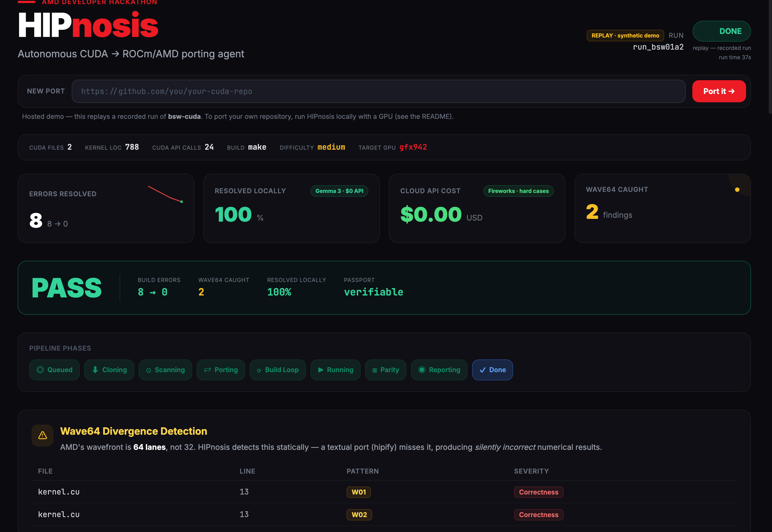This screenshot has height=532, width=772.
Task: Click the LINE column header
Action: point(247,471)
